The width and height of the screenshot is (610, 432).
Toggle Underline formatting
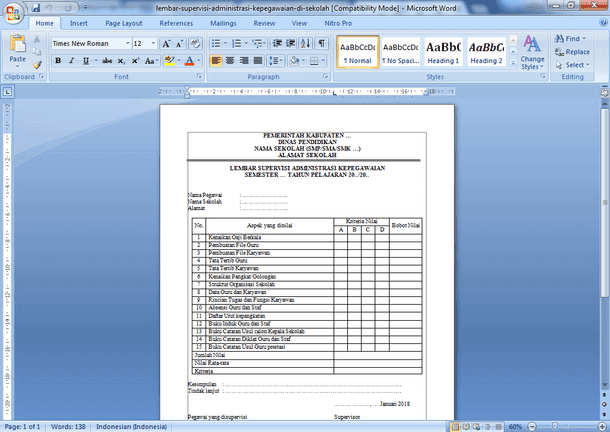[x=86, y=61]
